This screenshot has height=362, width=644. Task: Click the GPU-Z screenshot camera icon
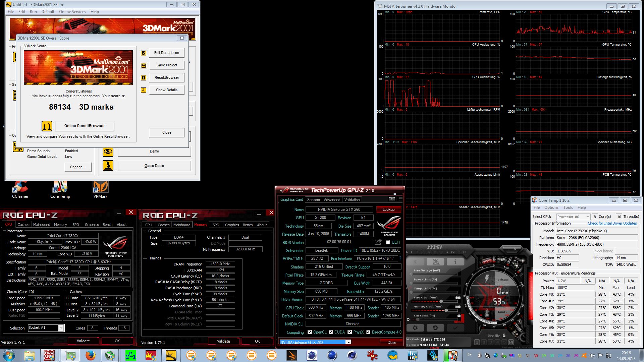pyautogui.click(x=392, y=199)
